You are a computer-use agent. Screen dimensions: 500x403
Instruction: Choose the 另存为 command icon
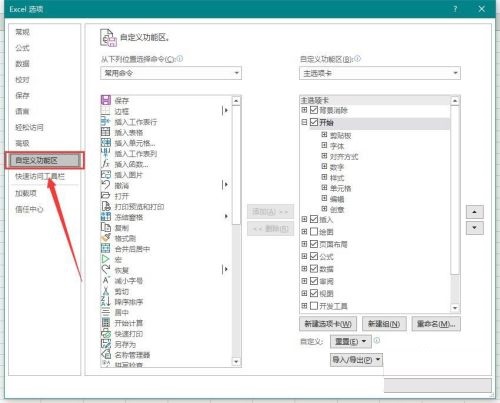106,344
